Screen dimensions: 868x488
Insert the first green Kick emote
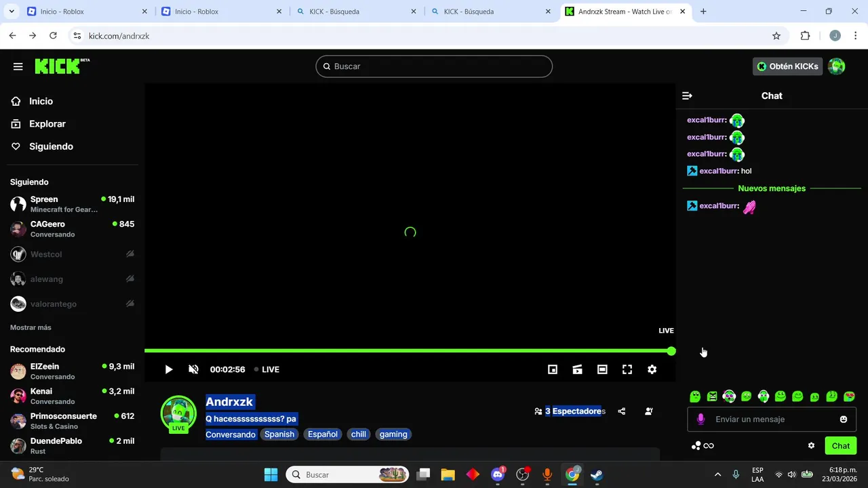695,396
